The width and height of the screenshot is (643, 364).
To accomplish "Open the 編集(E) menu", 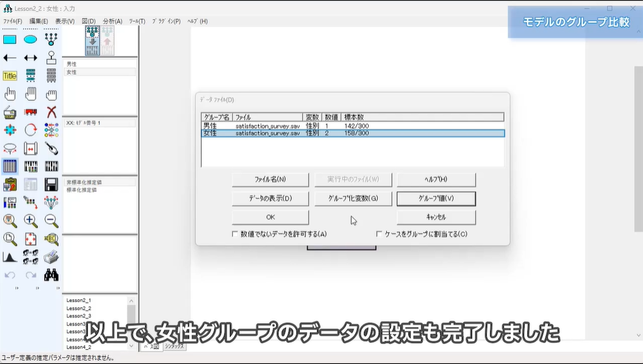I will coord(39,21).
